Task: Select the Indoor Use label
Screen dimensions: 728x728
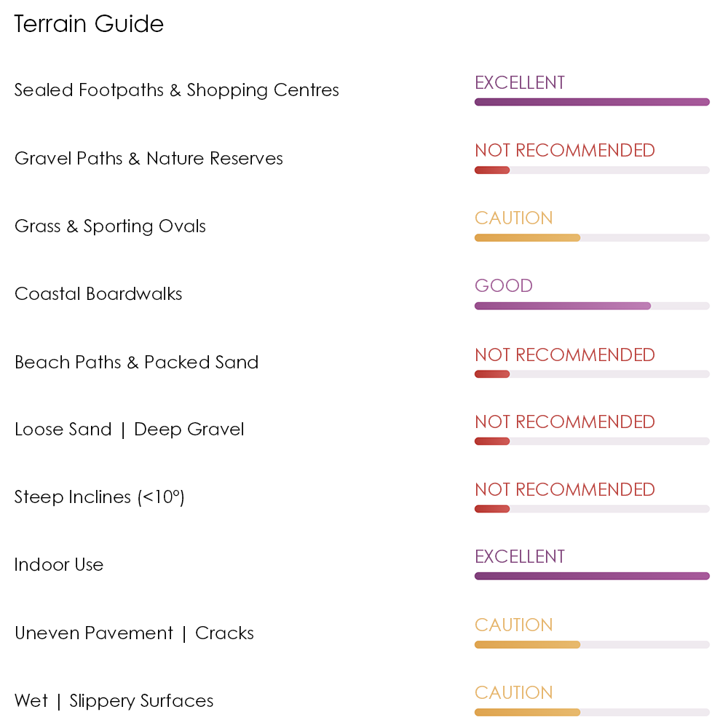Action: [x=59, y=565]
